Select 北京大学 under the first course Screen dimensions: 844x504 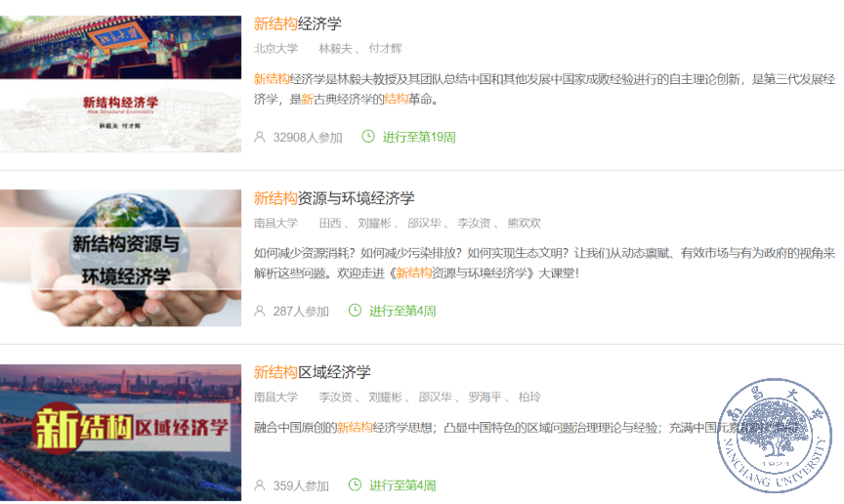point(276,49)
